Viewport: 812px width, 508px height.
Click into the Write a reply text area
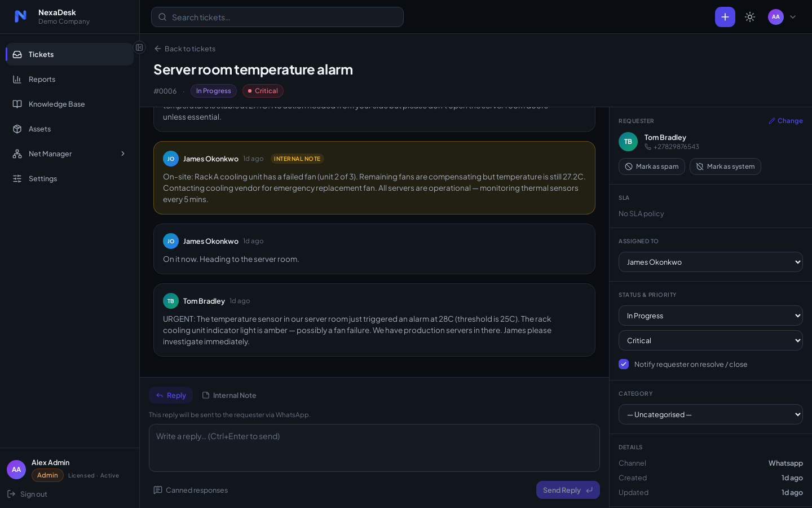374,448
